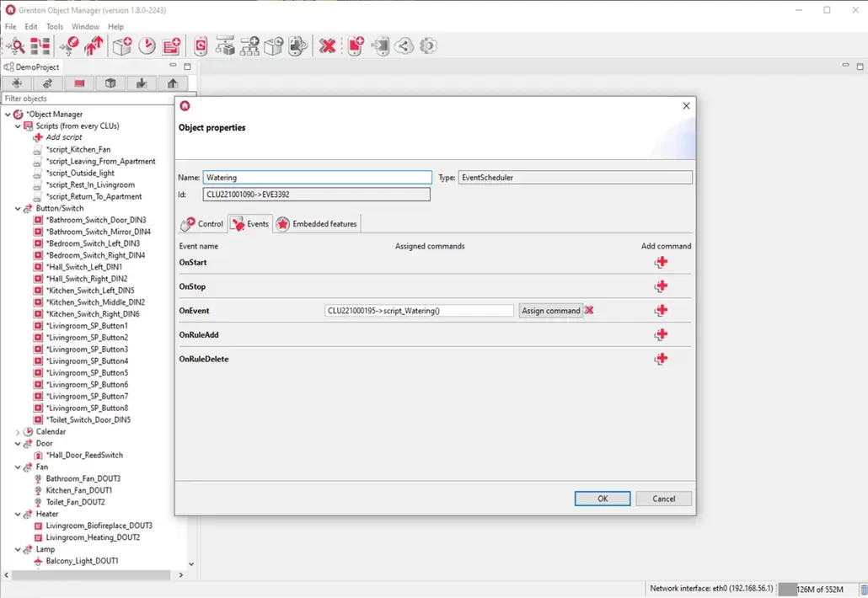Screen dimensions: 868x598
Task: Click the down-arrow button in the DemoProject panel
Action: 142,83
